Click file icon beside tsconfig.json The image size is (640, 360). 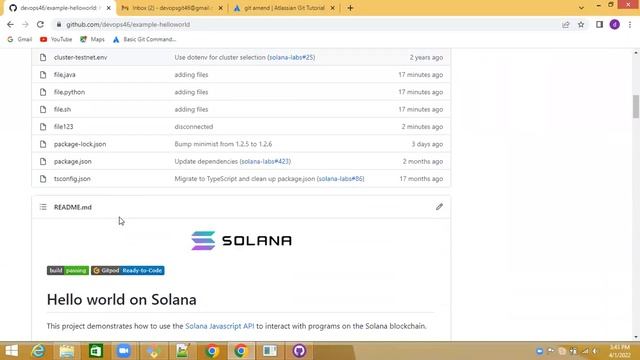[x=43, y=179]
